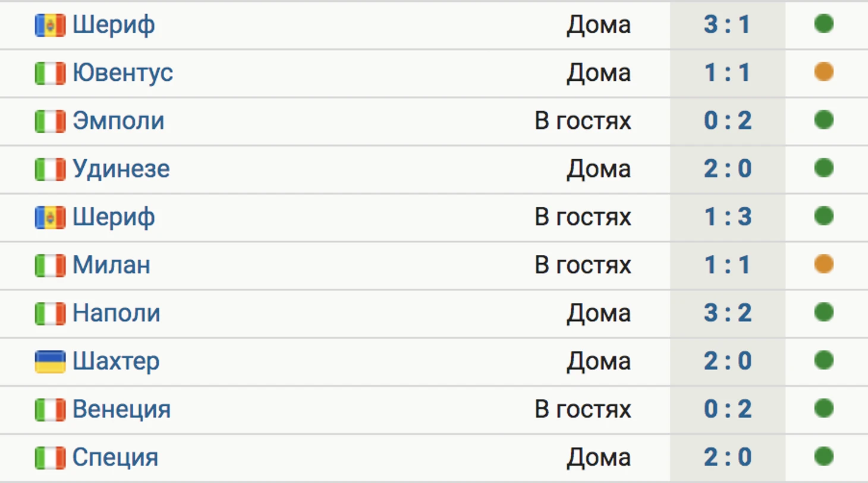Open the Шахтер team link
Image resolution: width=868 pixels, height=483 pixels.
click(116, 361)
